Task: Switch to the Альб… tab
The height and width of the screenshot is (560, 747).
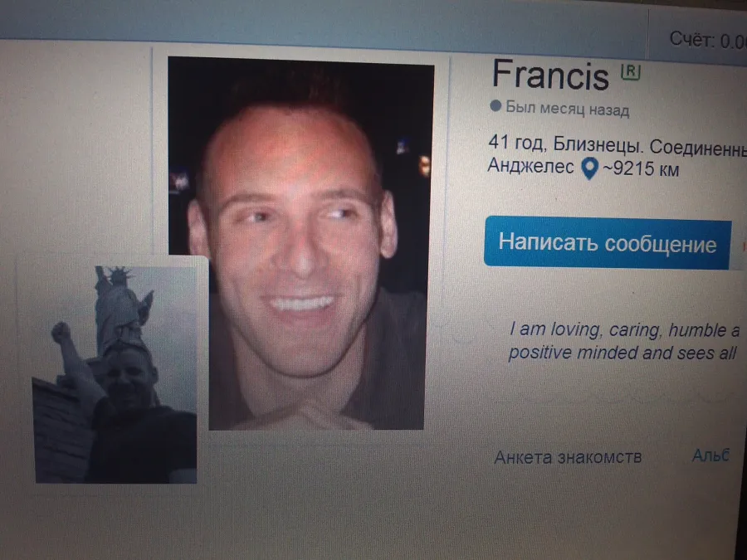Action: point(710,455)
